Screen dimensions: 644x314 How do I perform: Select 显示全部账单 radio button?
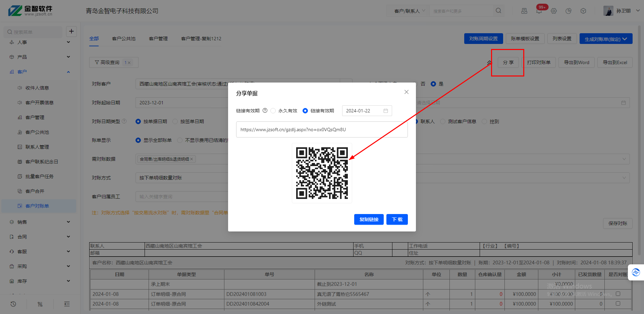138,140
